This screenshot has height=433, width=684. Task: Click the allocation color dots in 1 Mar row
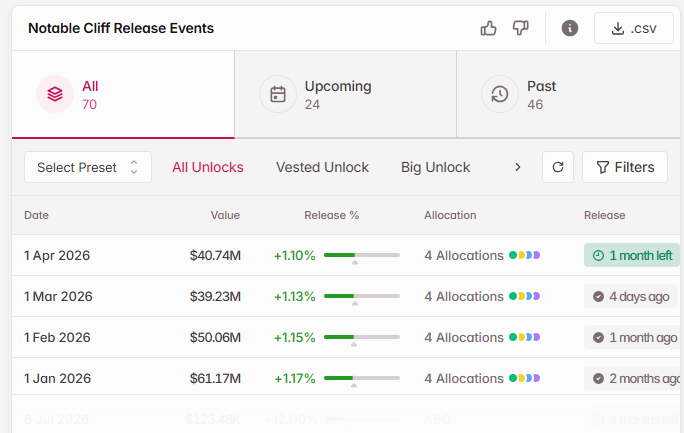pos(525,296)
